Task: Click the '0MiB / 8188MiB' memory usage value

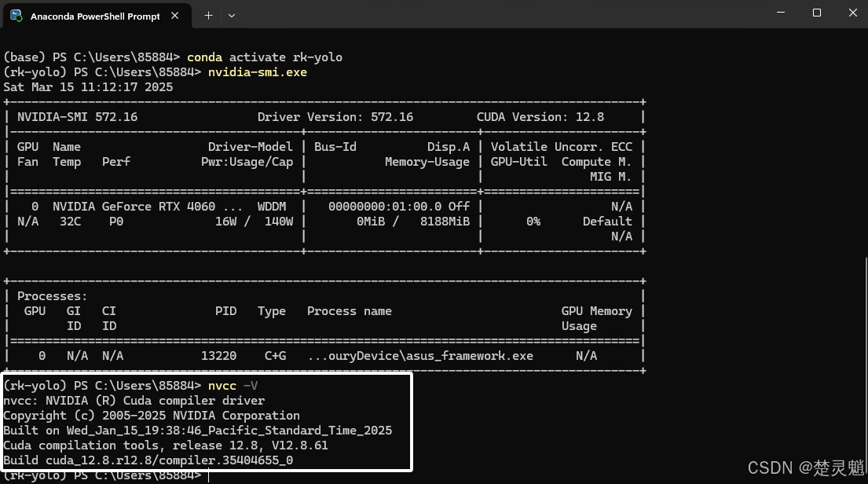Action: pyautogui.click(x=413, y=222)
